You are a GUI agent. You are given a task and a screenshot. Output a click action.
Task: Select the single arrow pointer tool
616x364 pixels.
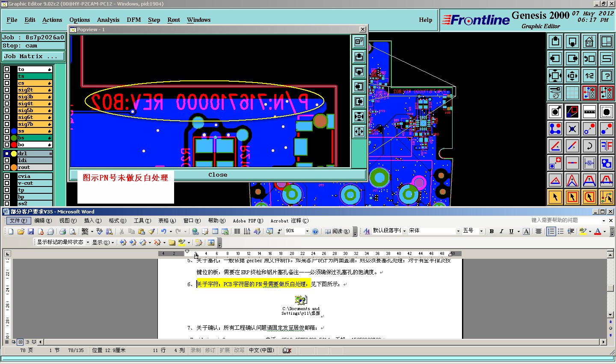coord(555,197)
